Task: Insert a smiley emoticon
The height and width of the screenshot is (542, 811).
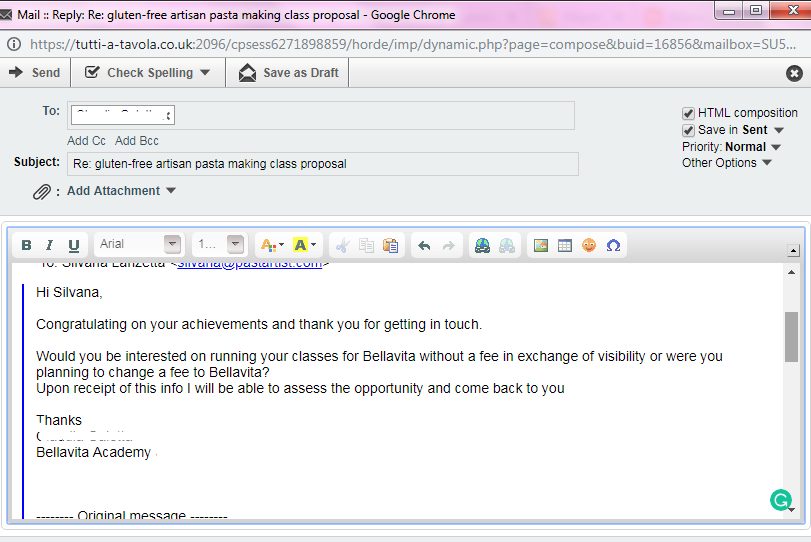Action: (x=589, y=245)
